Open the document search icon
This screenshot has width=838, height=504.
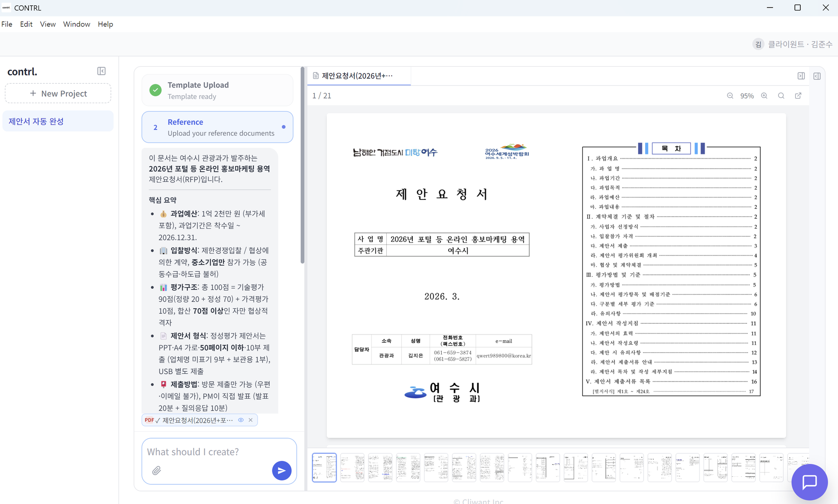click(x=781, y=96)
